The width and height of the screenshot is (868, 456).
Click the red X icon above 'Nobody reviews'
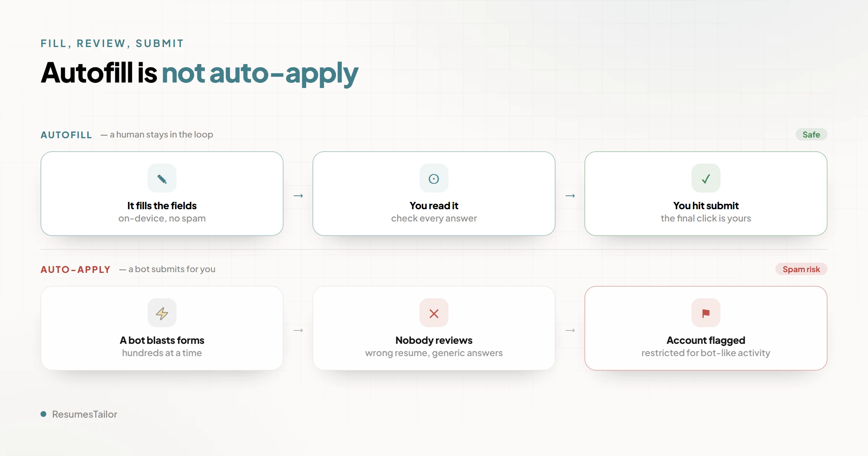point(434,313)
